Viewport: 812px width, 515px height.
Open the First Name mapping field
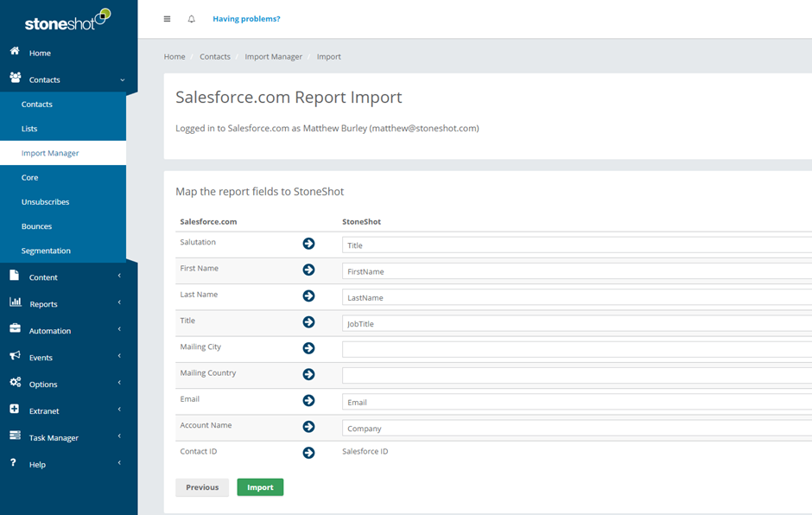pos(577,271)
